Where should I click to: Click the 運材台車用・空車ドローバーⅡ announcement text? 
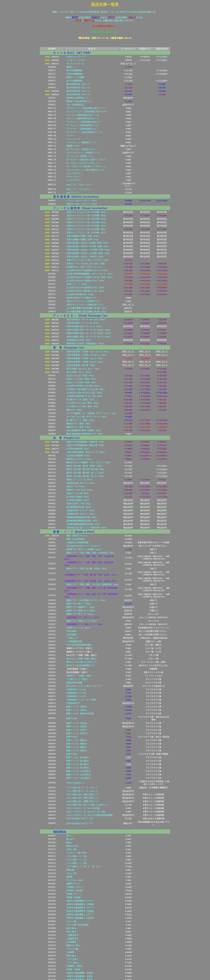click(105, 38)
